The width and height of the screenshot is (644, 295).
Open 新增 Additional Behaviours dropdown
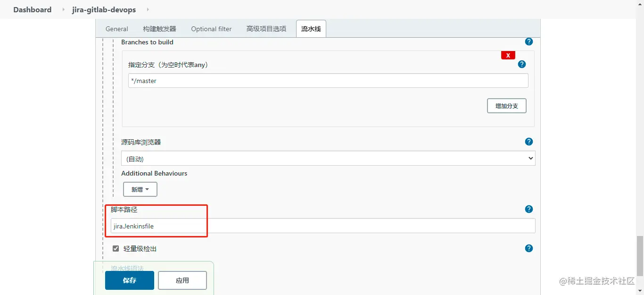pos(140,189)
